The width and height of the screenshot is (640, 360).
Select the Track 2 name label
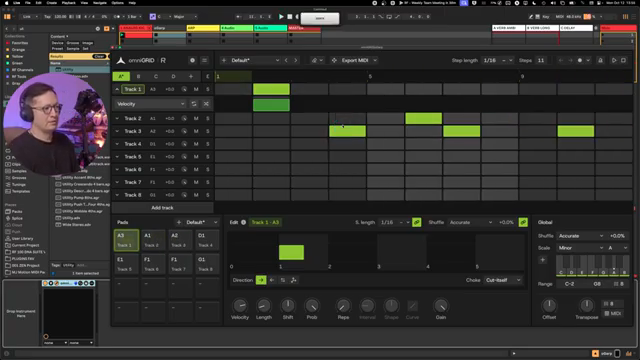pyautogui.click(x=133, y=118)
